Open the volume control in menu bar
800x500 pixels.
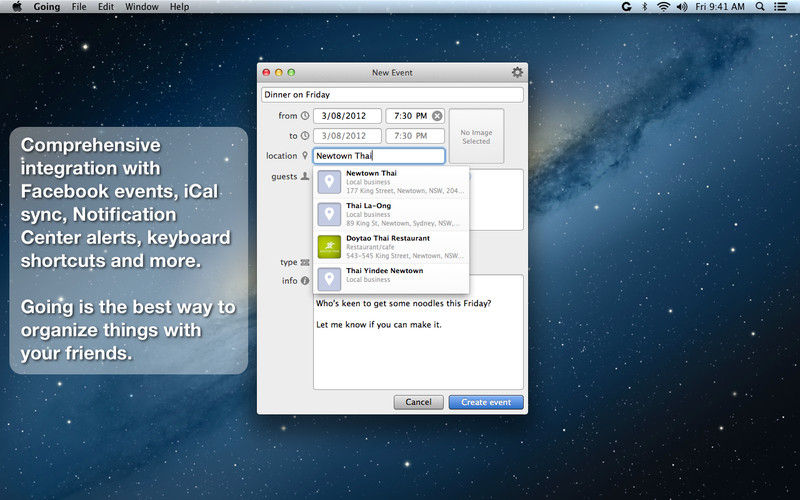[x=682, y=7]
